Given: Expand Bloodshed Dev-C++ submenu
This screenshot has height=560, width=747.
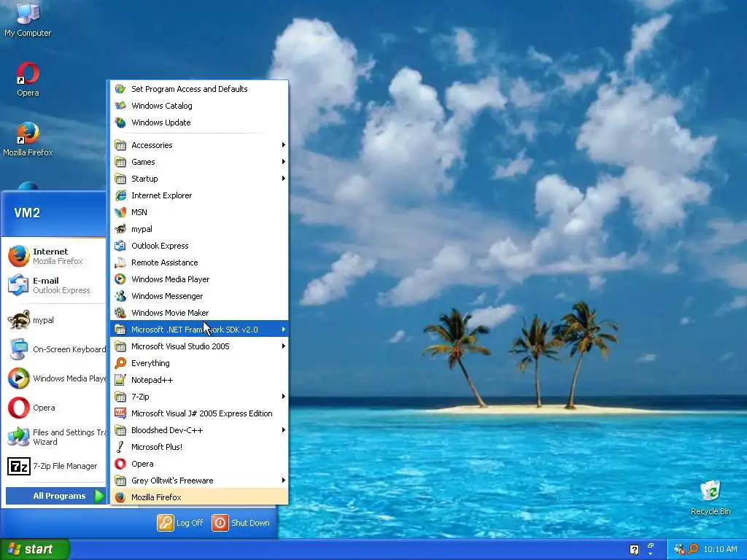Looking at the screenshot, I should point(199,430).
